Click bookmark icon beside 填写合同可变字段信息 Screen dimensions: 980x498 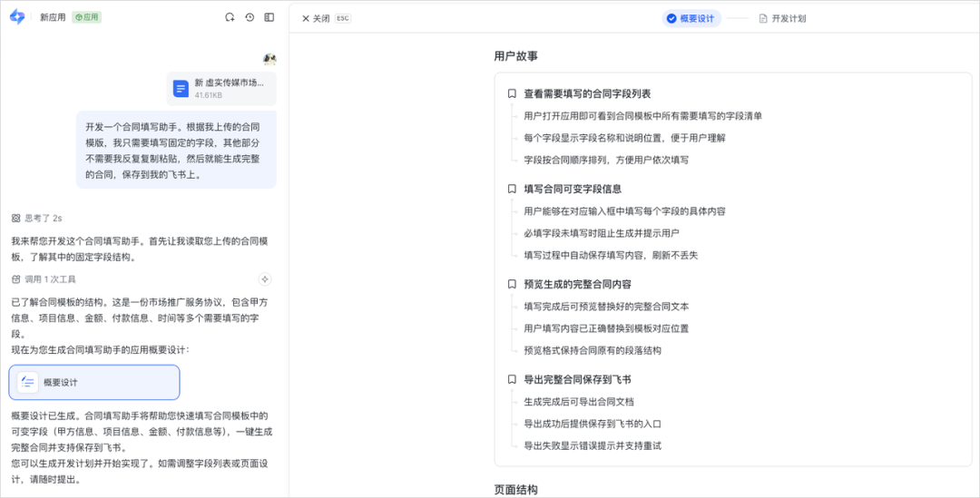[512, 190]
